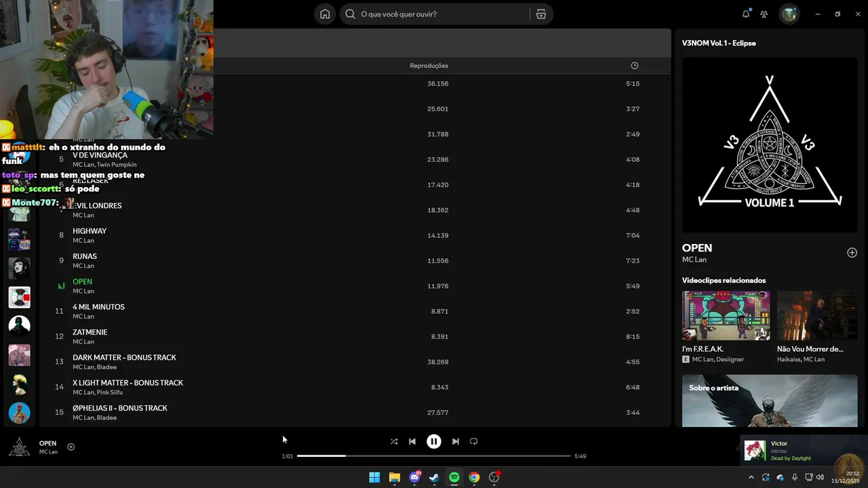
Task: Expand hidden system tray icons chevron
Action: [x=751, y=477]
